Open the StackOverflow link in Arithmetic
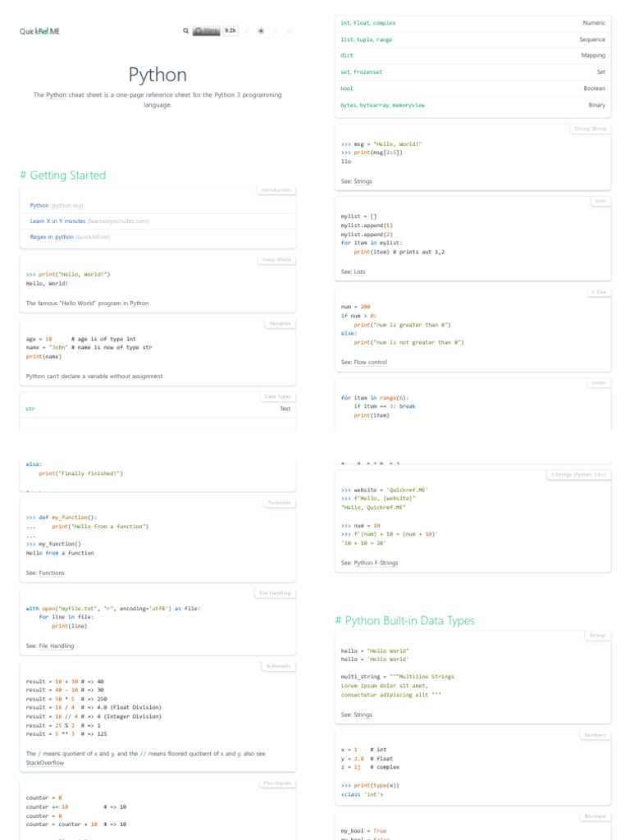The width and height of the screenshot is (630, 840). 45,763
